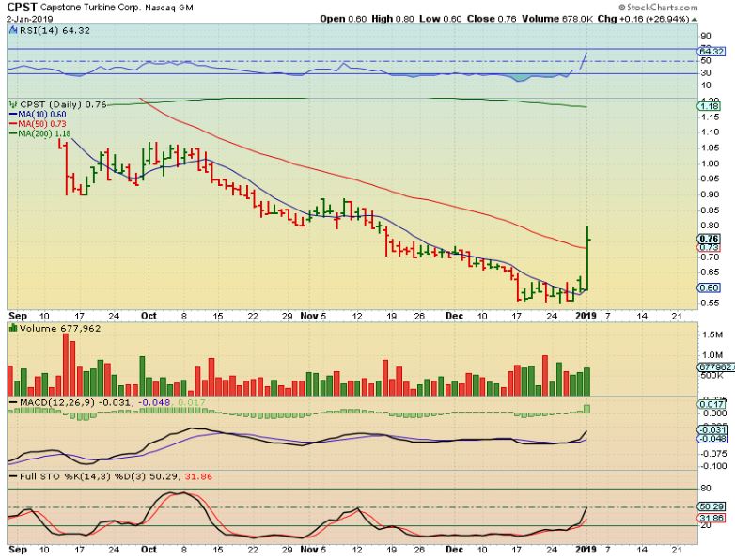This screenshot has width=735, height=560.
Task: Click the 2-Jan-2019 date label
Action: 29,19
